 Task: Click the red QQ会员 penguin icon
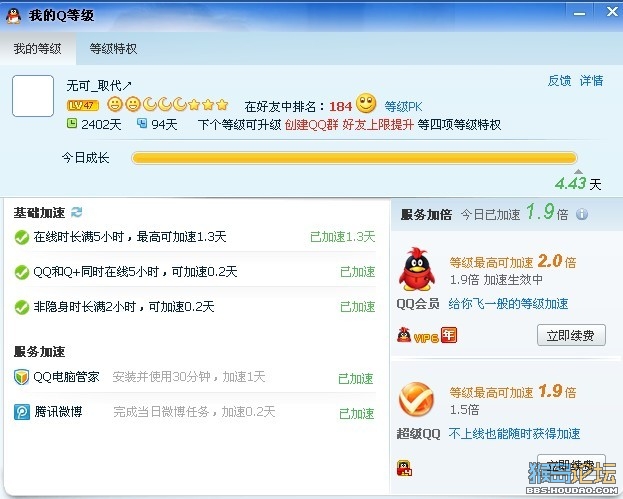(x=416, y=269)
